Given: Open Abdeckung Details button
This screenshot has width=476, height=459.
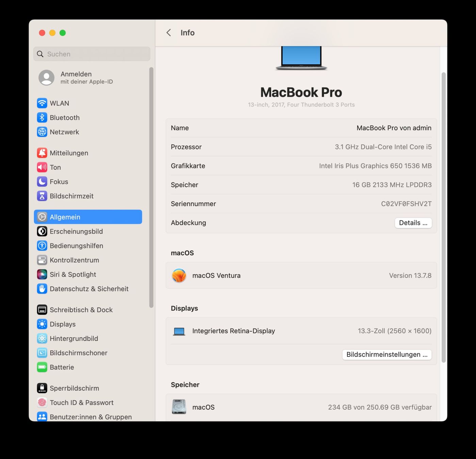Looking at the screenshot, I should (x=413, y=223).
